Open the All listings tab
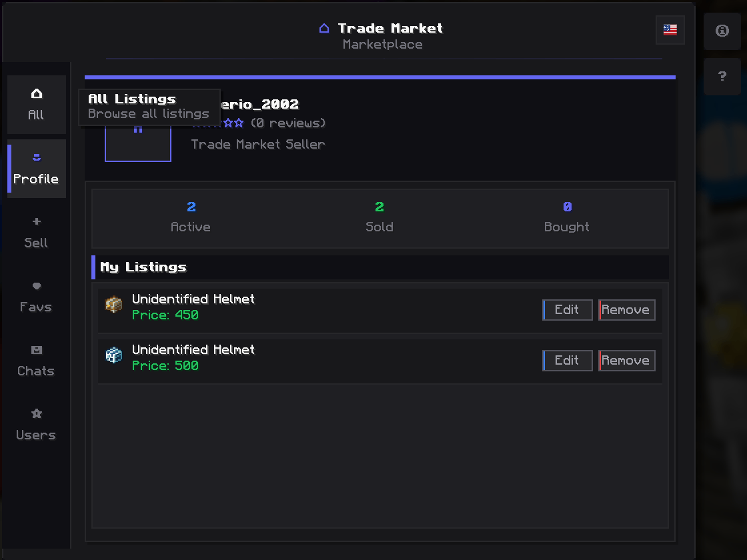The width and height of the screenshot is (747, 560). pos(36,104)
